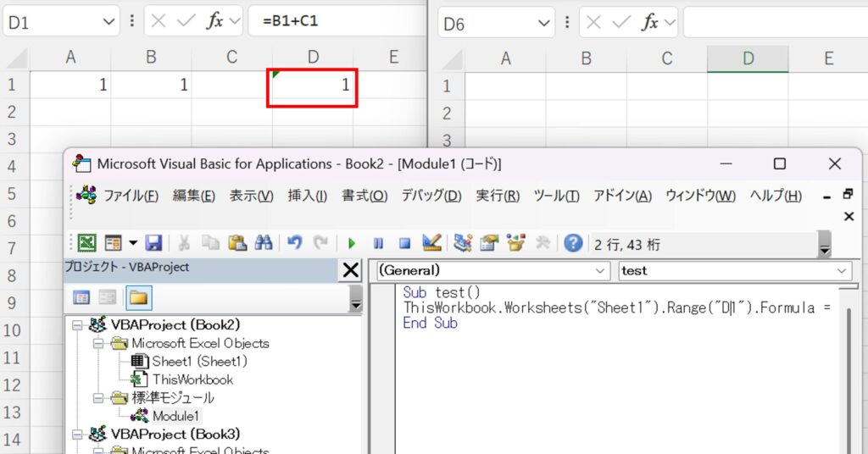This screenshot has height=454, width=868.
Task: Click the View Code icon in Project pane
Action: tap(81, 298)
